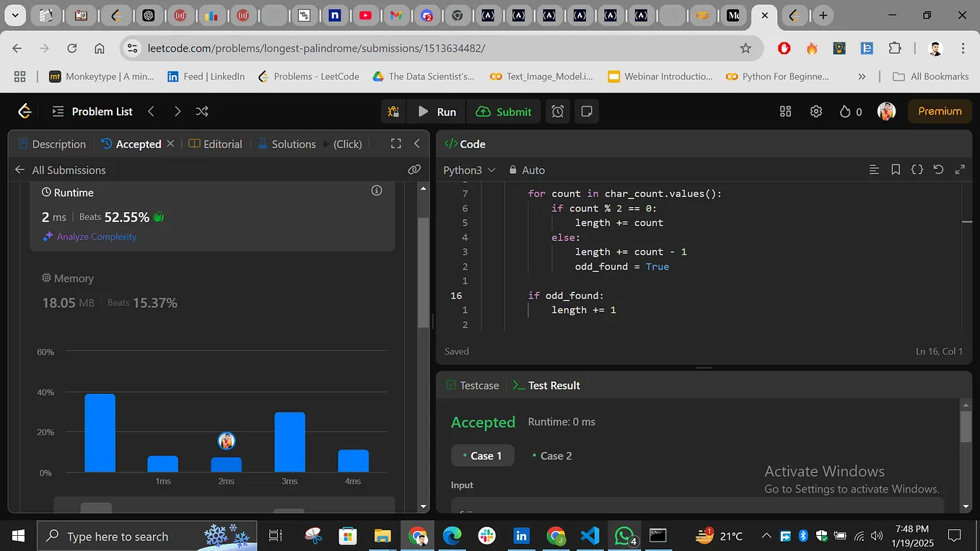Retrieve last submitted code with curly braces icon
Viewport: 980px width, 551px height.
click(917, 169)
